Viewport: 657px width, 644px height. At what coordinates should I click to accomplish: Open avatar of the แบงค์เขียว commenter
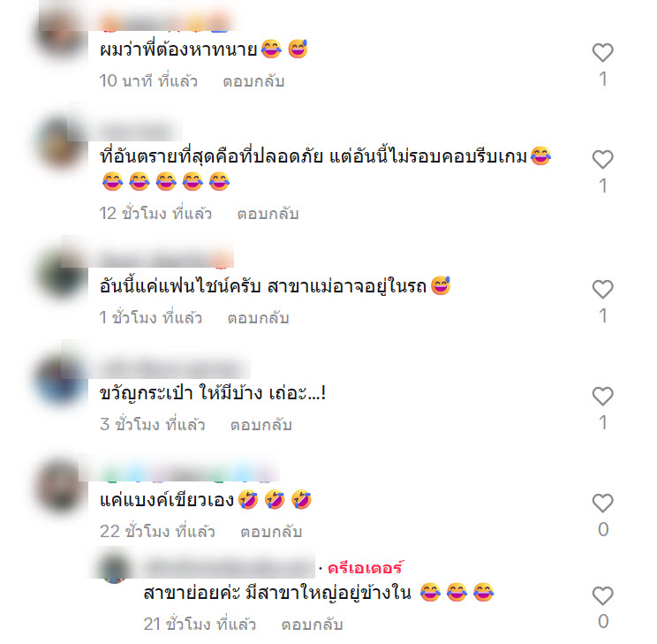(x=61, y=487)
